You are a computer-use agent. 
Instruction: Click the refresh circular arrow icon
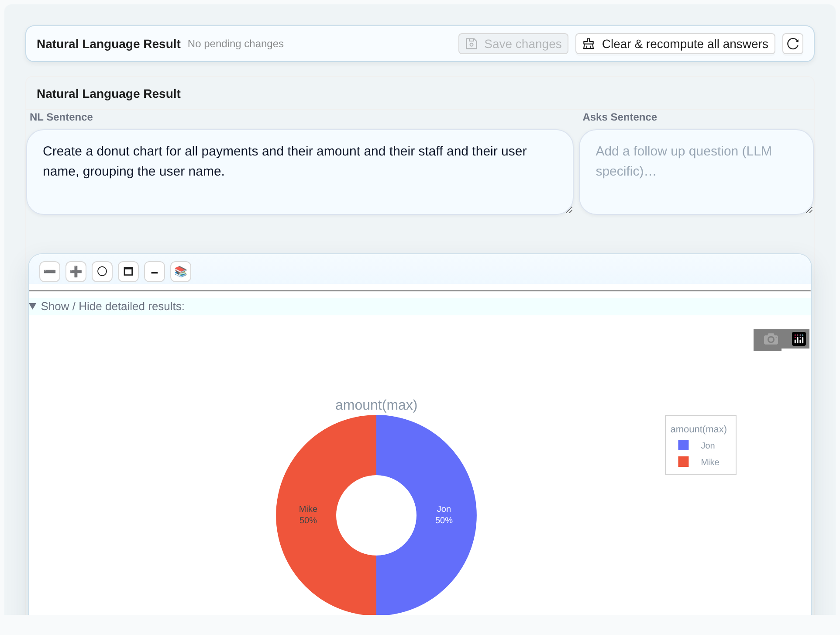[x=793, y=44]
